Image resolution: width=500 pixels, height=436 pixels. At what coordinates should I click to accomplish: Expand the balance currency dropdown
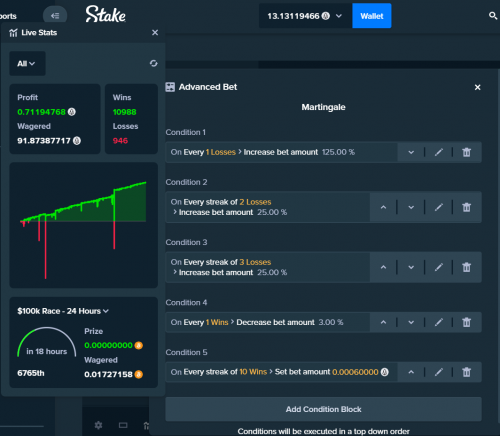click(339, 16)
